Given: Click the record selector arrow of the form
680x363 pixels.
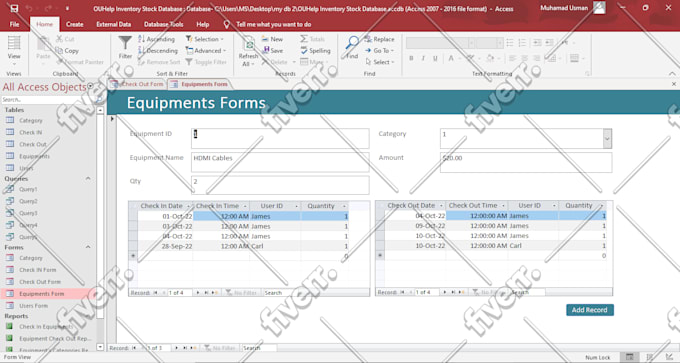Looking at the screenshot, I should tap(112, 118).
